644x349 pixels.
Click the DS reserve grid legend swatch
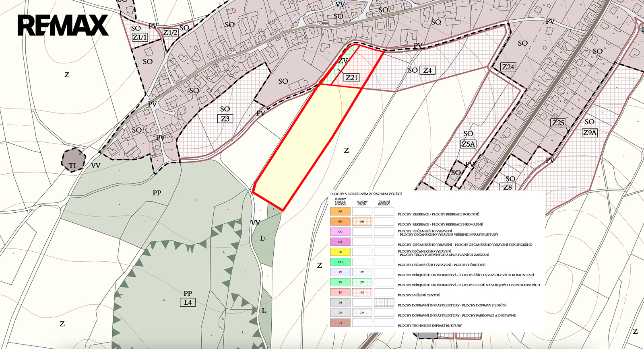coord(384,302)
